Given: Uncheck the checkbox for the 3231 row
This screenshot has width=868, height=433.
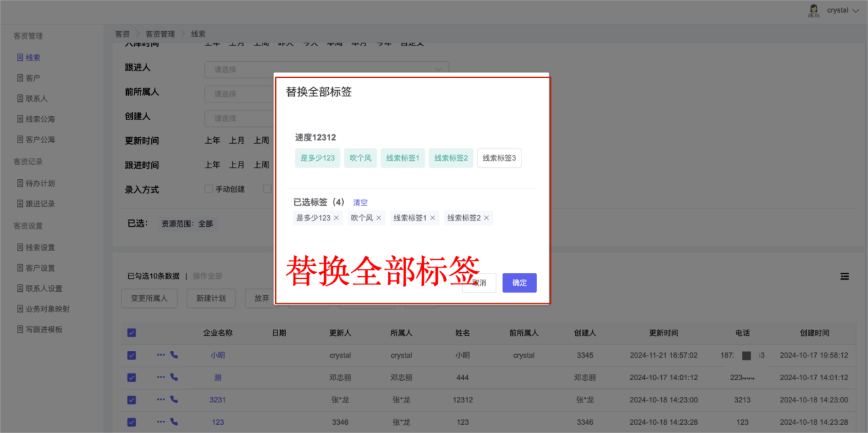Looking at the screenshot, I should [132, 400].
